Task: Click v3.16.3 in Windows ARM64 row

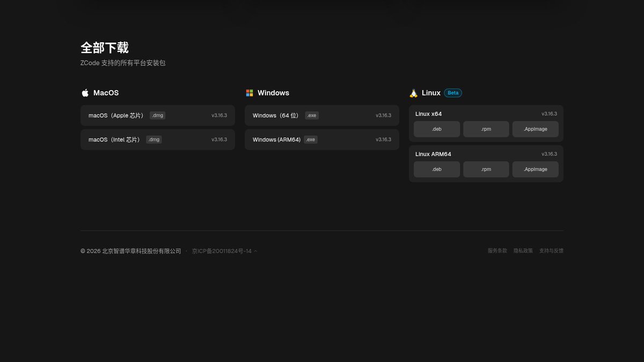Action: [383, 139]
